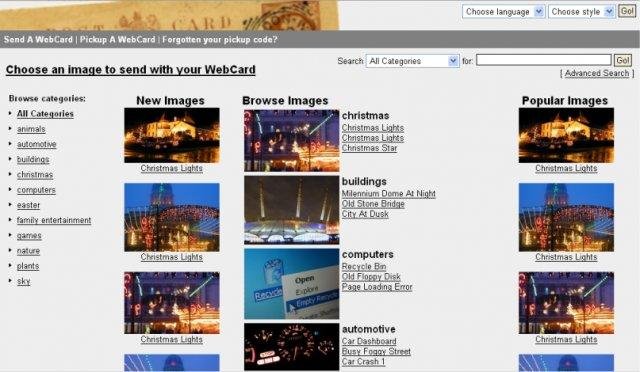Screen dimensions: 640x372
Task: Browse the sky category
Action: pos(23,281)
